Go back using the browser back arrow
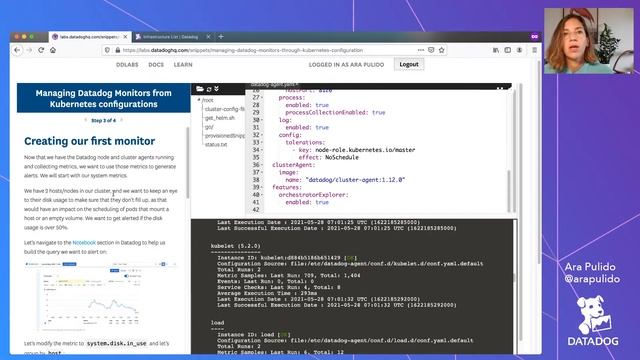The width and height of the screenshot is (640, 360). pyautogui.click(x=17, y=50)
